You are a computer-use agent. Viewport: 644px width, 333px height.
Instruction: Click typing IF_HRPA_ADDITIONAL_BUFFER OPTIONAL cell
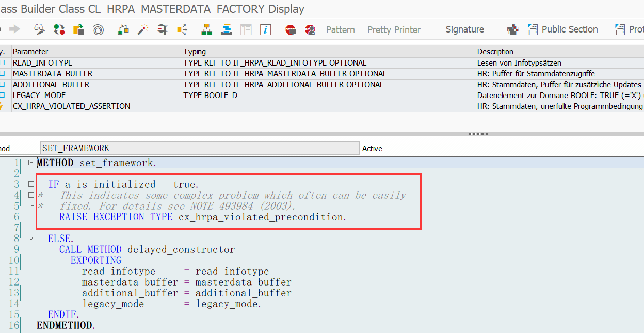point(329,84)
